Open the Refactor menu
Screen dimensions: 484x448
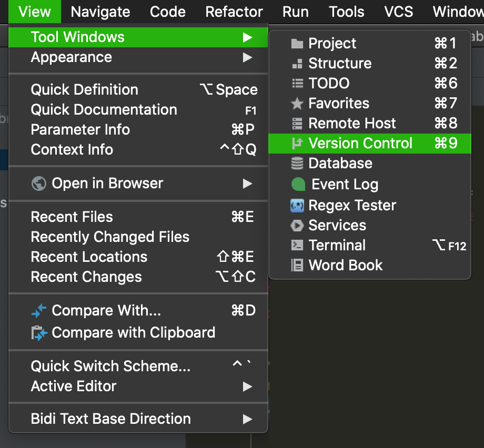pos(234,12)
